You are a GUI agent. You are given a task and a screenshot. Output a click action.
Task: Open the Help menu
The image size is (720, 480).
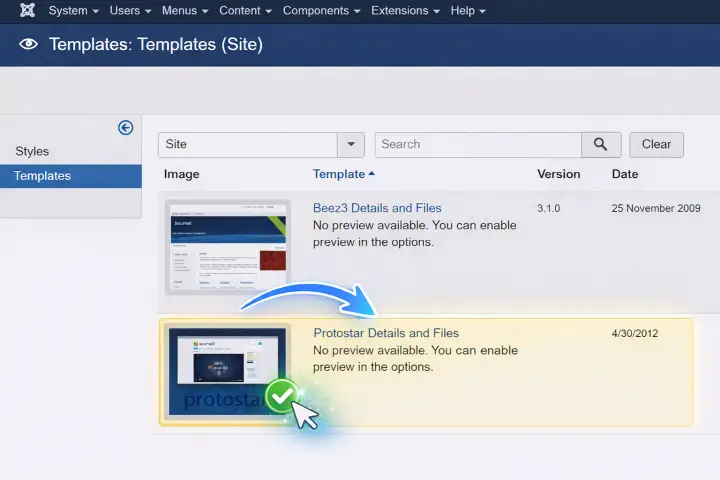point(468,11)
